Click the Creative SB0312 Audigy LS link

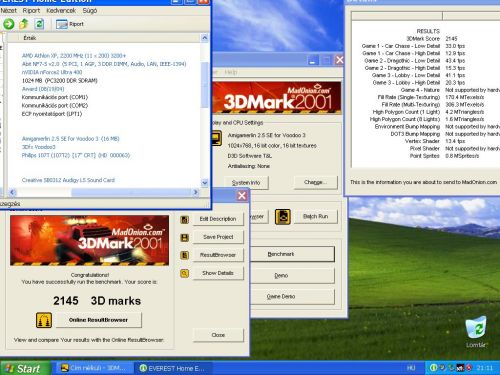[68, 180]
